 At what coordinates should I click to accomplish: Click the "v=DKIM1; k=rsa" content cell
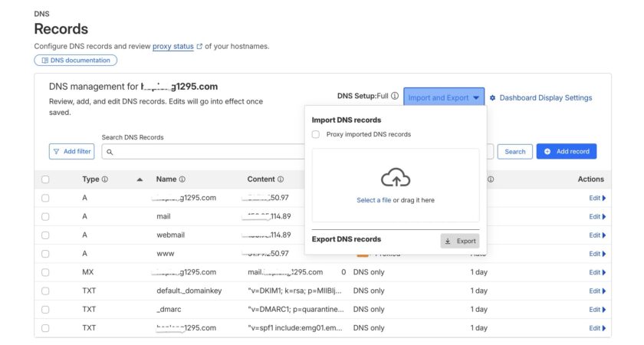pyautogui.click(x=294, y=291)
